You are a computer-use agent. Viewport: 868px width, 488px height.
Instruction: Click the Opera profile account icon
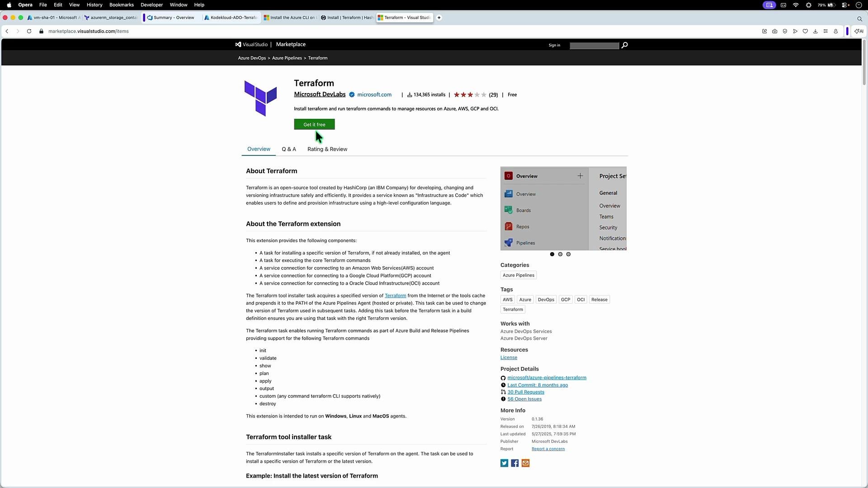836,31
